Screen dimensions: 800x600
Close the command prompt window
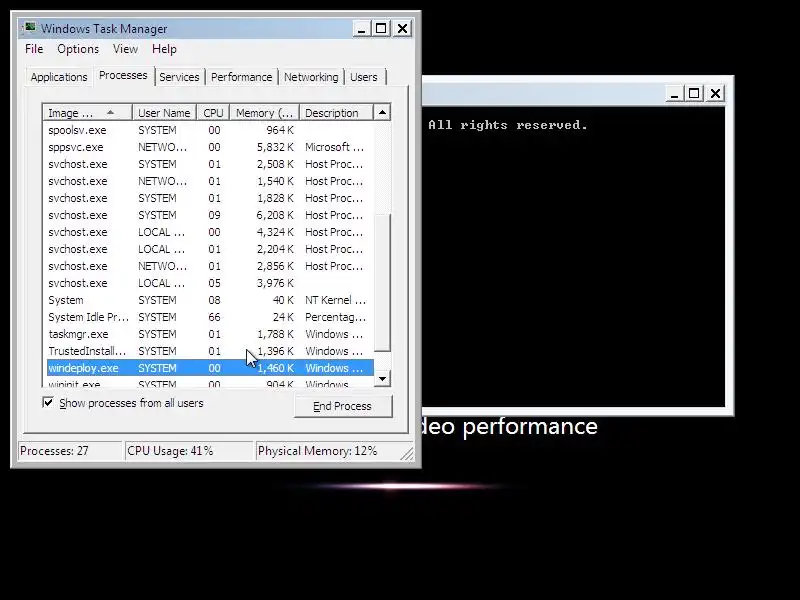pos(715,93)
